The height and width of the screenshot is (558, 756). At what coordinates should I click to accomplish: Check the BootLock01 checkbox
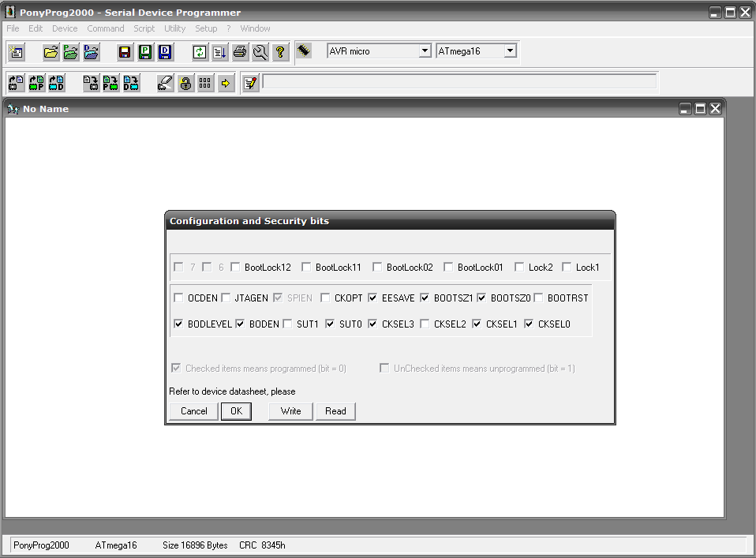(448, 268)
